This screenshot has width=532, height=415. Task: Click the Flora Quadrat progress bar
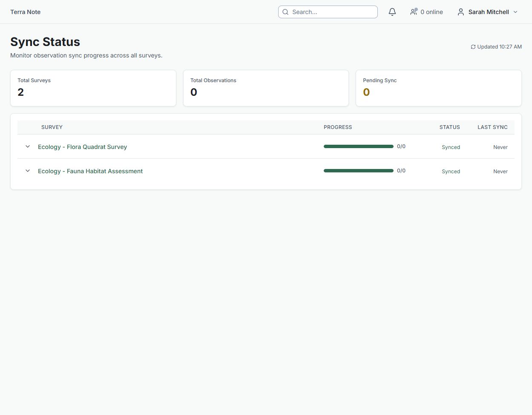coord(358,146)
